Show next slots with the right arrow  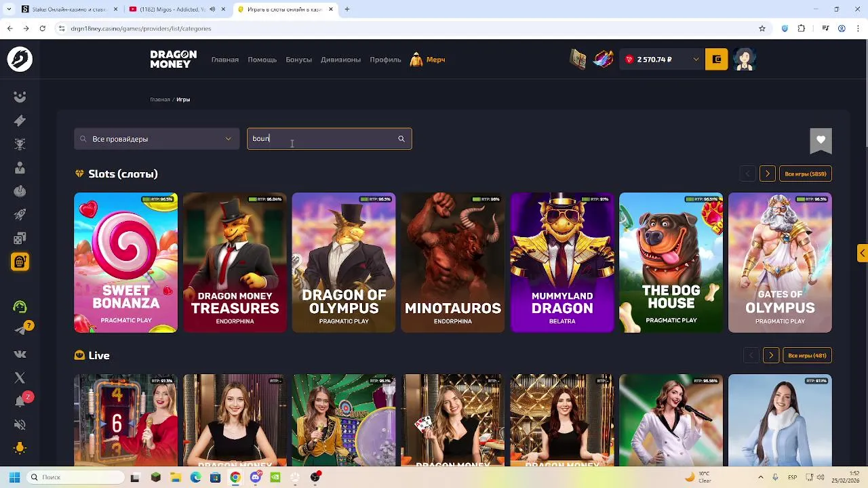tap(768, 174)
